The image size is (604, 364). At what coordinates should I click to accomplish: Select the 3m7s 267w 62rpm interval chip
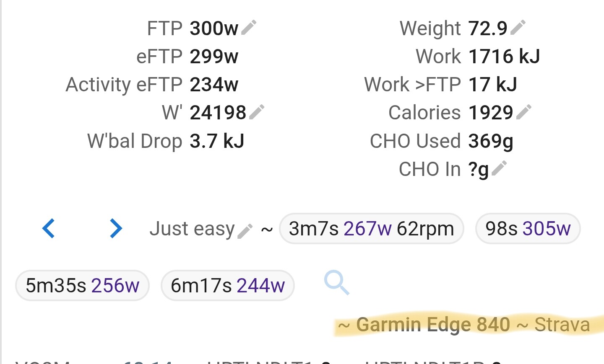point(371,229)
